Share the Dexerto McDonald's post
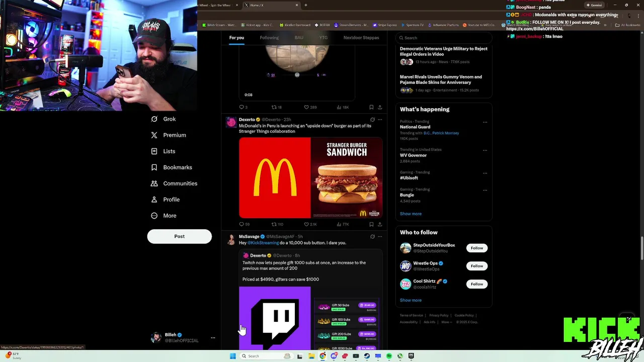Viewport: 644px width, 362px height. 380,224
